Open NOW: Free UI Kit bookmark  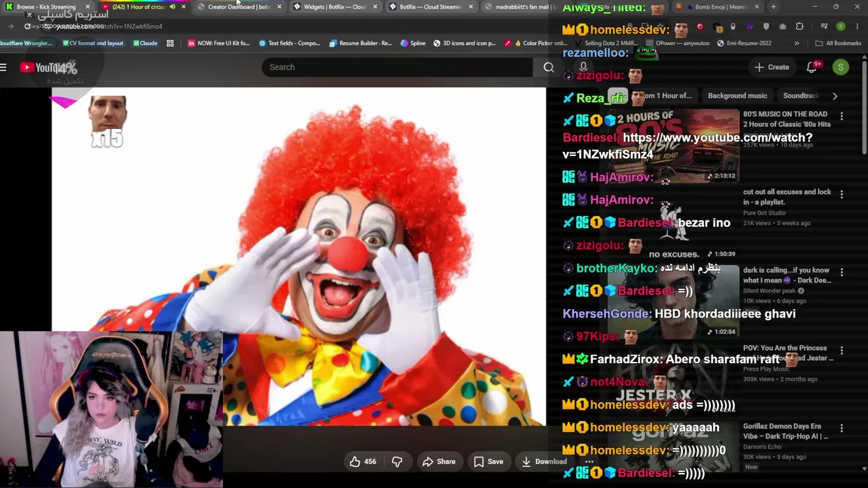pyautogui.click(x=219, y=43)
